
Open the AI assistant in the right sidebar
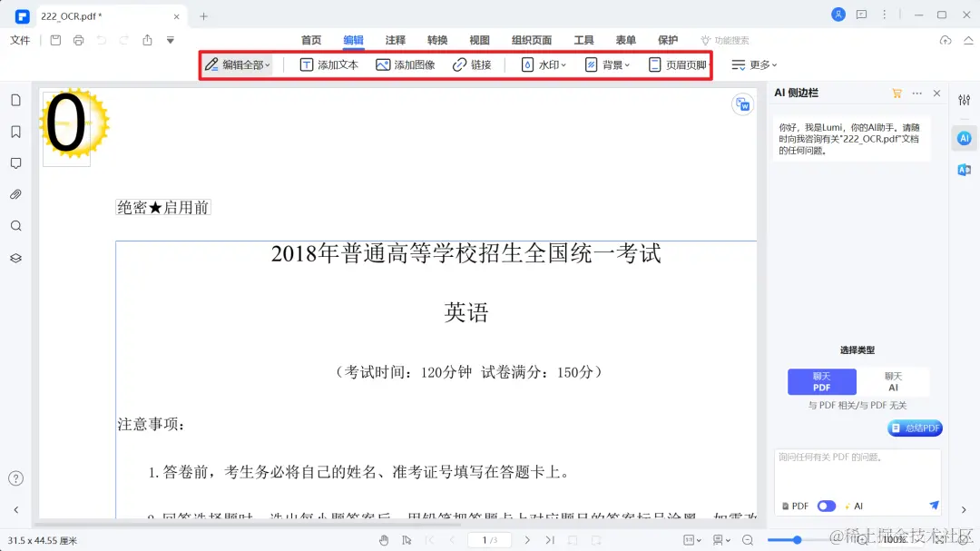[x=964, y=138]
